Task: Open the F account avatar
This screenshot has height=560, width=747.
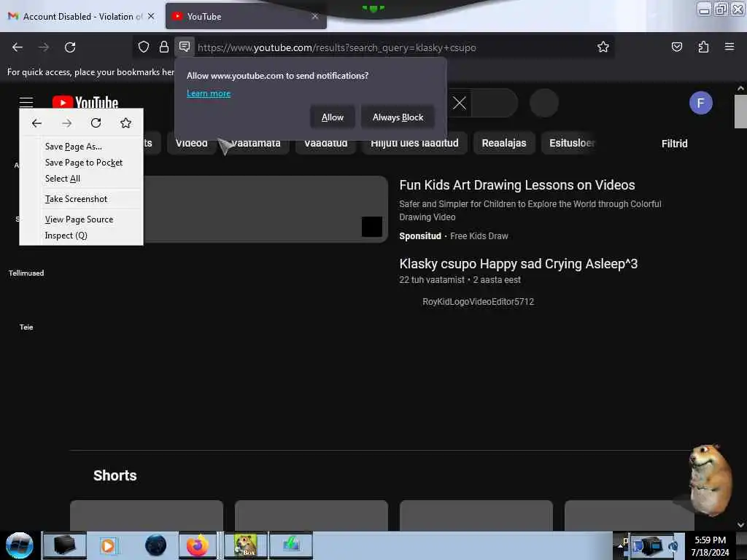Action: click(700, 103)
